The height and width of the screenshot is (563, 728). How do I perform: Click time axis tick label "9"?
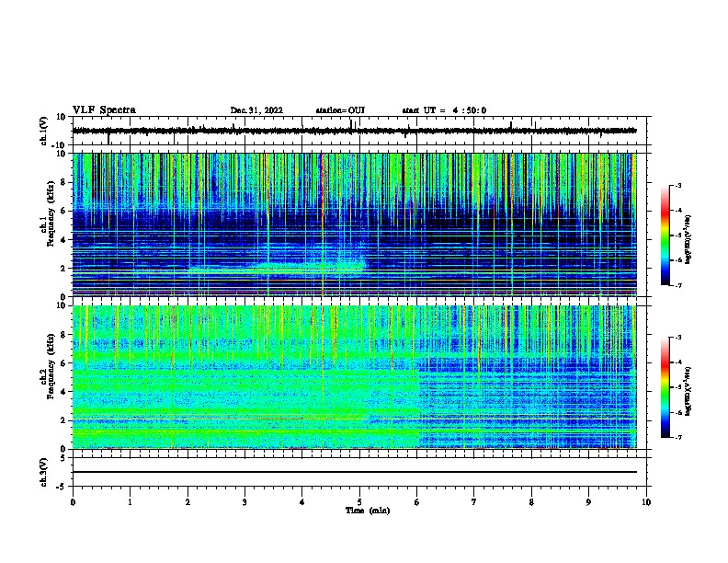pos(588,502)
